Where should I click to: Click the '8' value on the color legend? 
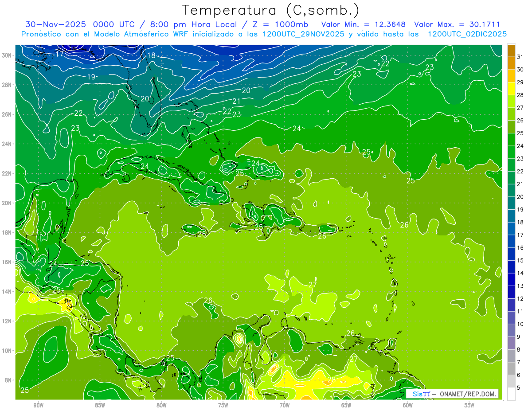click(518, 350)
